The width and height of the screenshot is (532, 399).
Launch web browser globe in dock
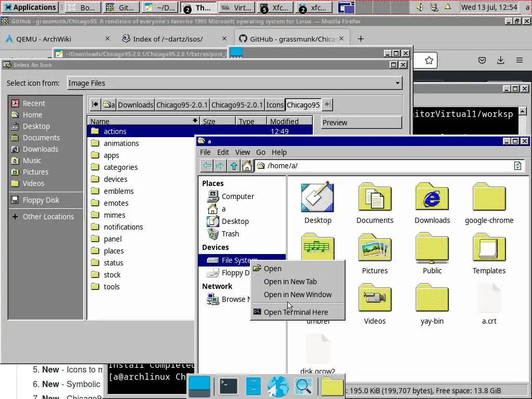(278, 386)
